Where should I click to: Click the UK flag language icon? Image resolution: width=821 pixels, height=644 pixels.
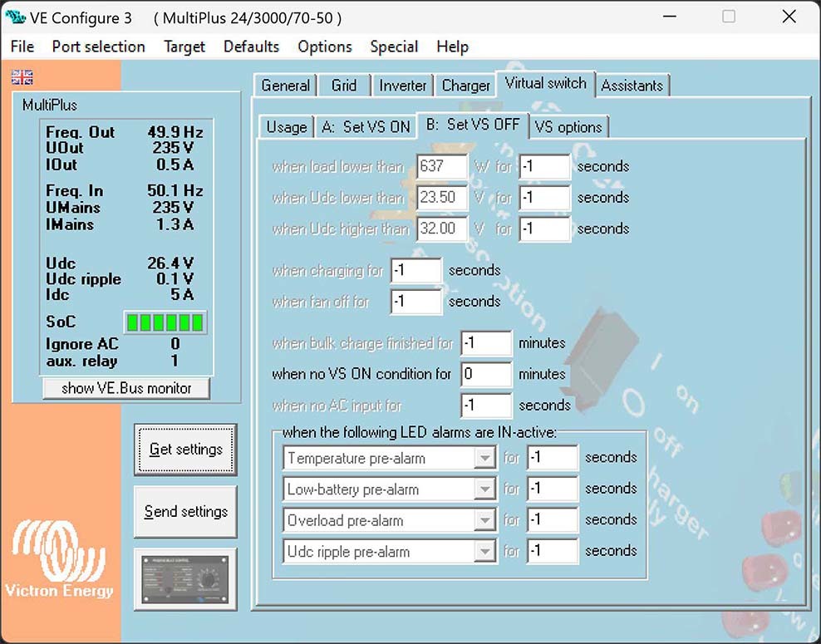pos(22,77)
